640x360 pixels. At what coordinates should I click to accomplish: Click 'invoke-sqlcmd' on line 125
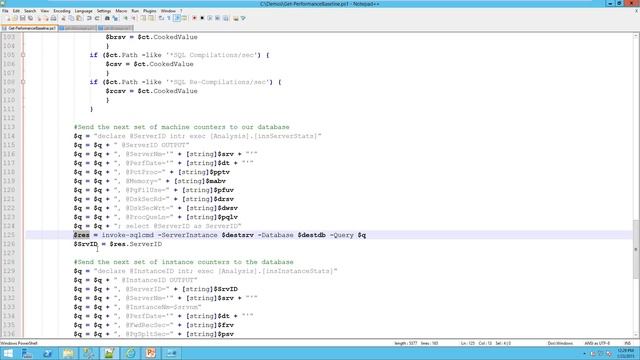pyautogui.click(x=128, y=235)
